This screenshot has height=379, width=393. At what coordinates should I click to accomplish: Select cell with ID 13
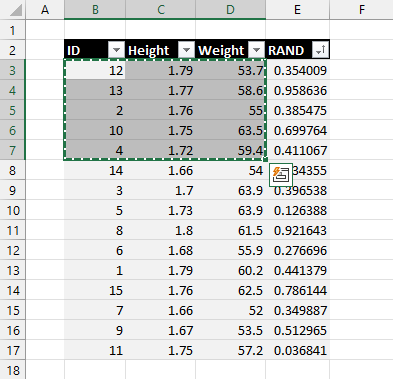click(95, 90)
